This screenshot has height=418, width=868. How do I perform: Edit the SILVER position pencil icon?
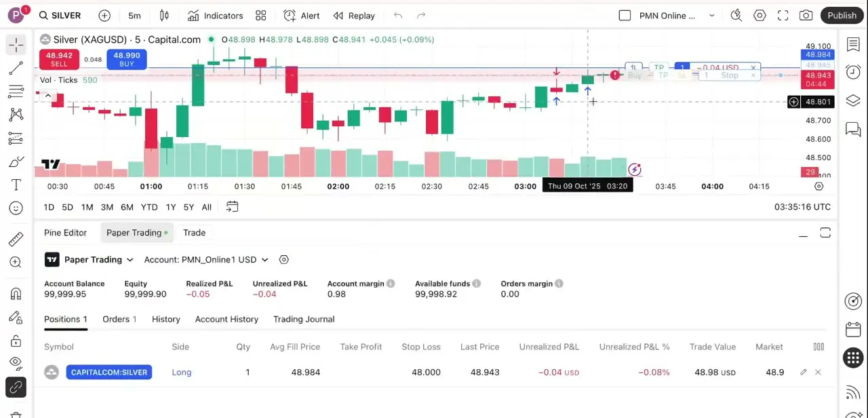pos(804,373)
